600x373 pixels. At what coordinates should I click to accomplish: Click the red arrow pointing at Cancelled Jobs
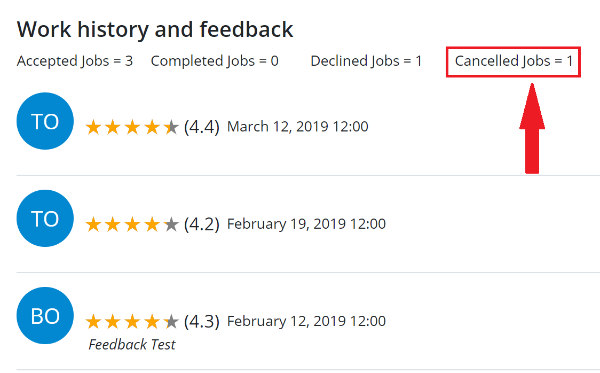tap(532, 129)
